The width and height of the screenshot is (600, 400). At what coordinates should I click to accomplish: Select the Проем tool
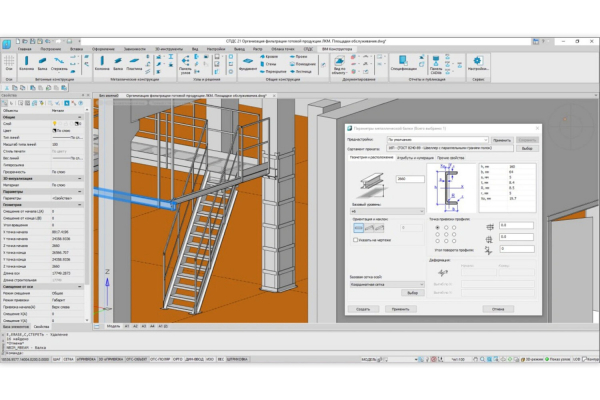[299, 57]
